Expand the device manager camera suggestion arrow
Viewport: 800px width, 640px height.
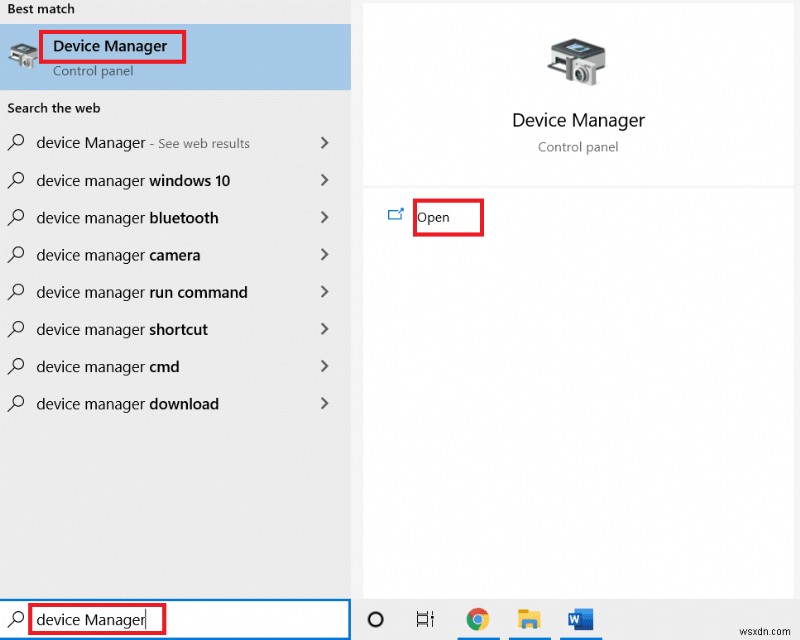(326, 255)
